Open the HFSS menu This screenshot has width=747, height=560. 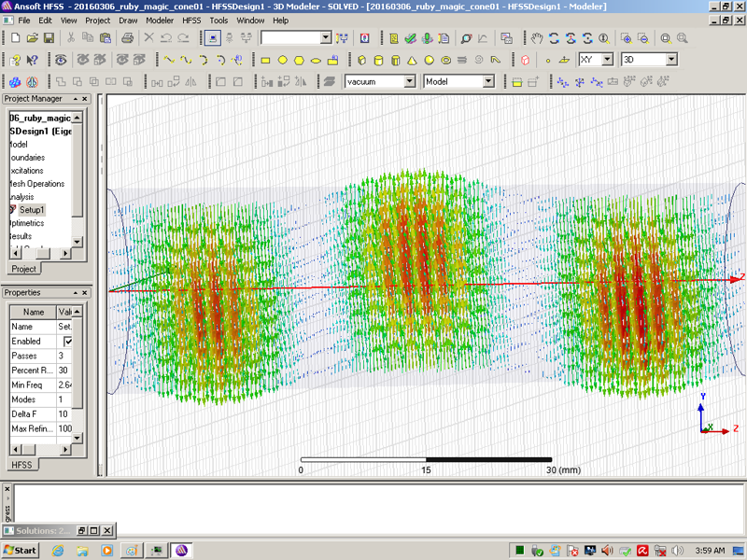click(190, 20)
